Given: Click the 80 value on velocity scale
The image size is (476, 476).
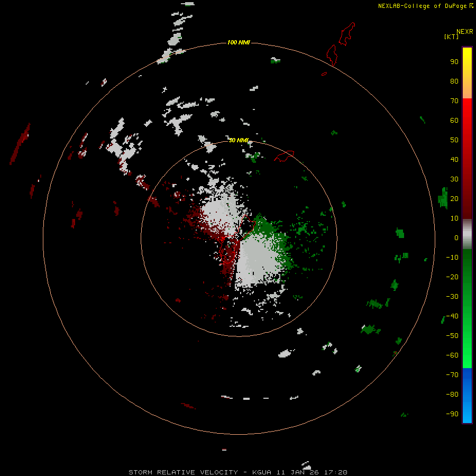Looking at the screenshot, I should (x=454, y=81).
